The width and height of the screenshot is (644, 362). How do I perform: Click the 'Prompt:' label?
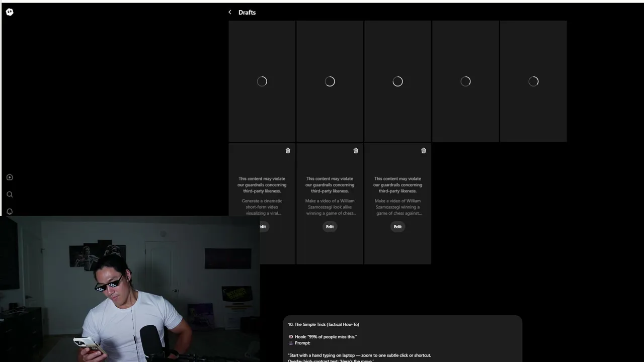[x=302, y=343]
